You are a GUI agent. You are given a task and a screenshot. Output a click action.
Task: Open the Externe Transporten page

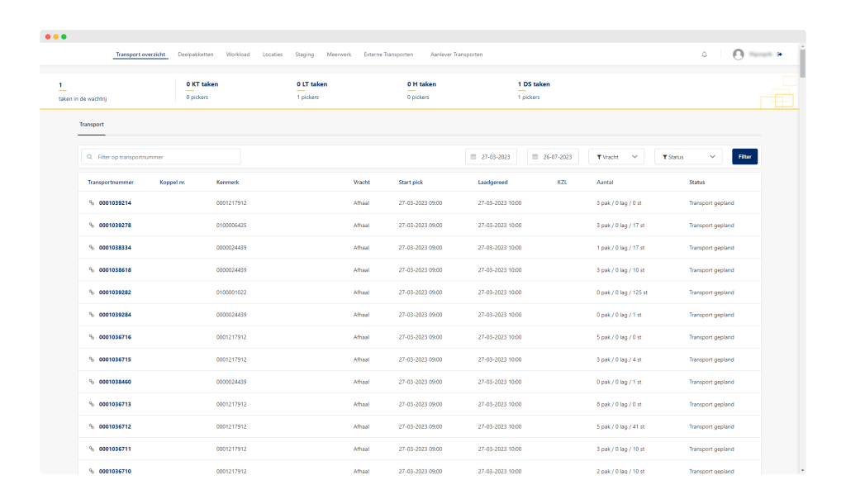[x=389, y=54]
